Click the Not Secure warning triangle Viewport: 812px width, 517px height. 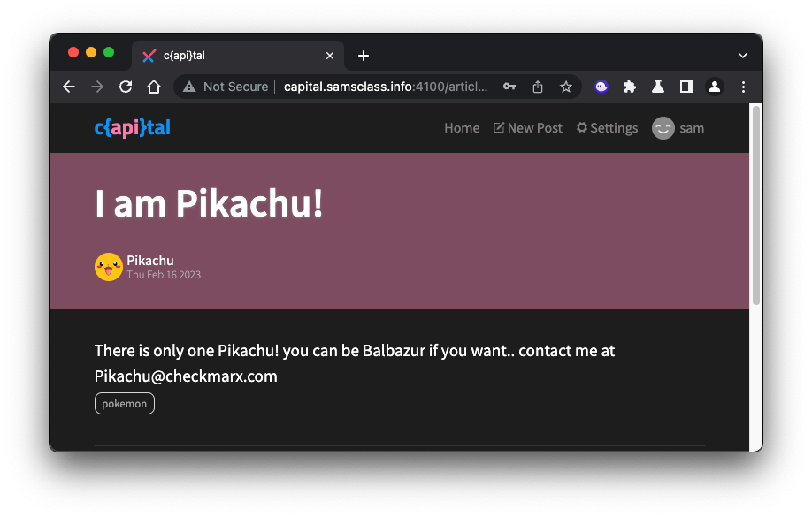click(189, 87)
